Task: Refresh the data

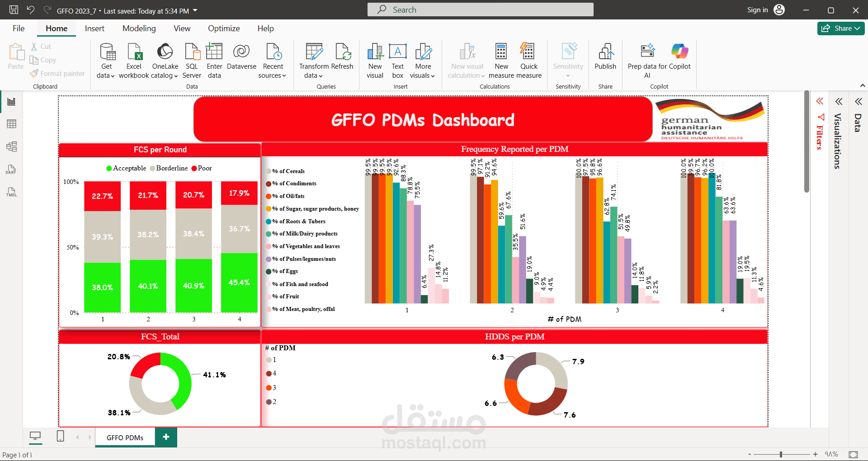Action: [342, 57]
